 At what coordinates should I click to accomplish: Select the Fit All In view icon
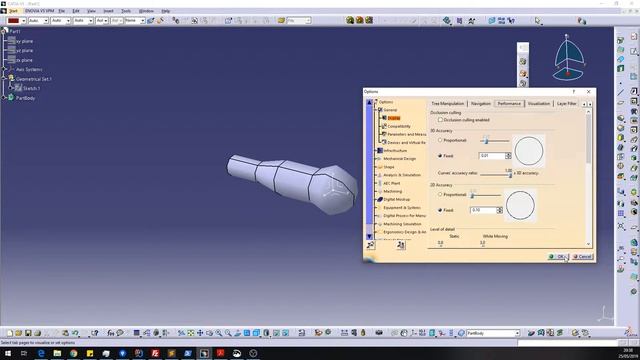coord(191,333)
